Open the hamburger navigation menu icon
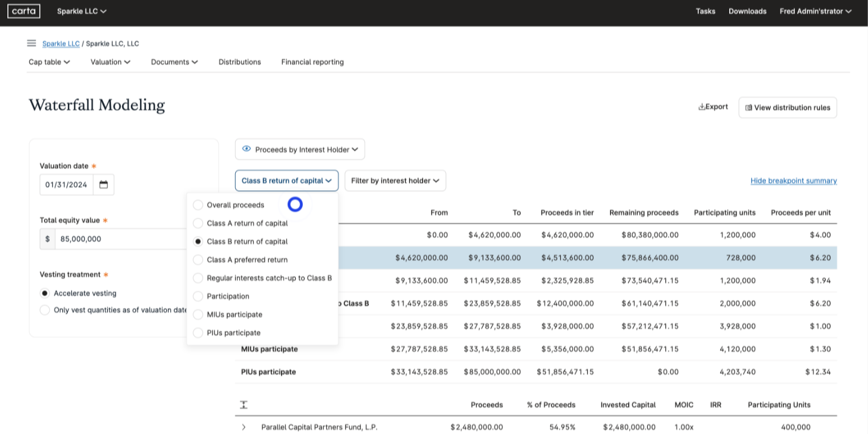 pos(31,43)
